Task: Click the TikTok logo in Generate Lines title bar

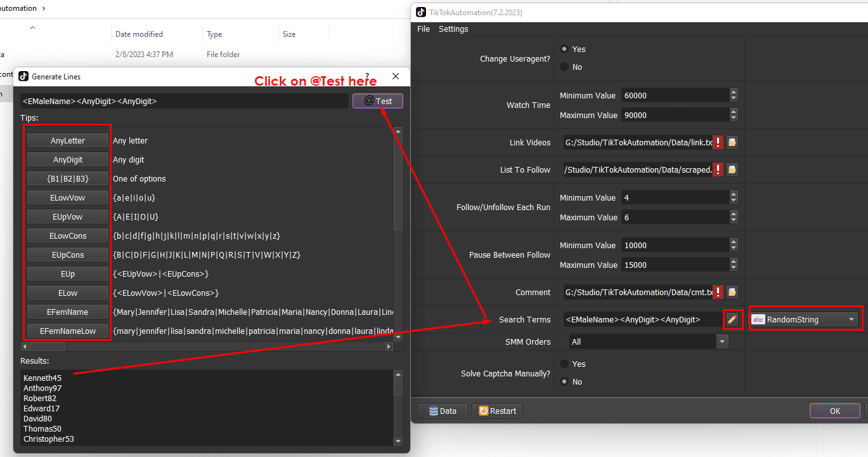Action: [23, 76]
